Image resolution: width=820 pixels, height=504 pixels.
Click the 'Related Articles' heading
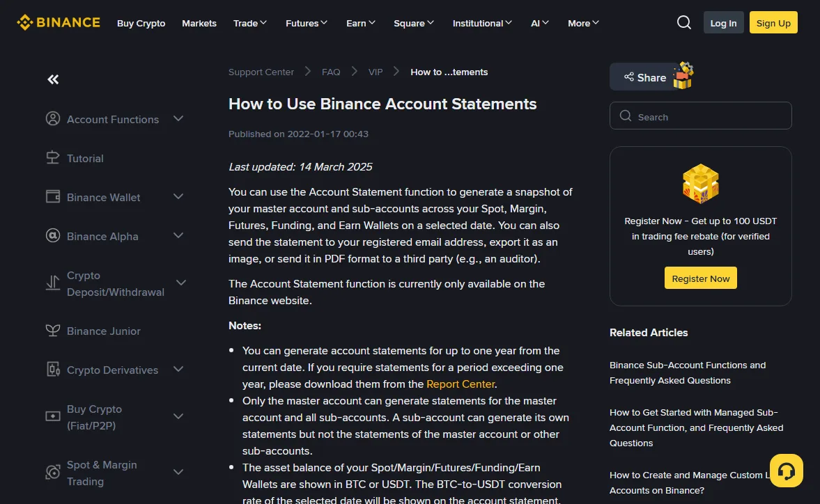649,333
